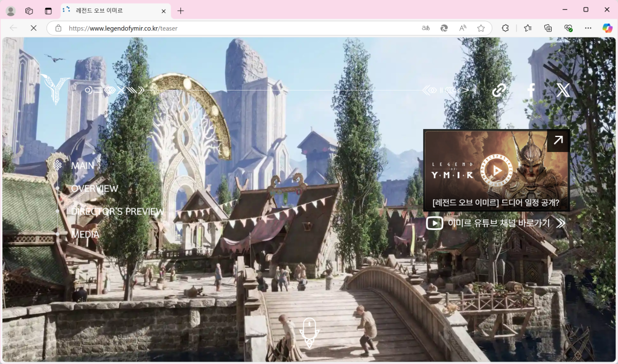Open a new tab with the plus button
Viewport: 618px width, 364px height.
[180, 11]
